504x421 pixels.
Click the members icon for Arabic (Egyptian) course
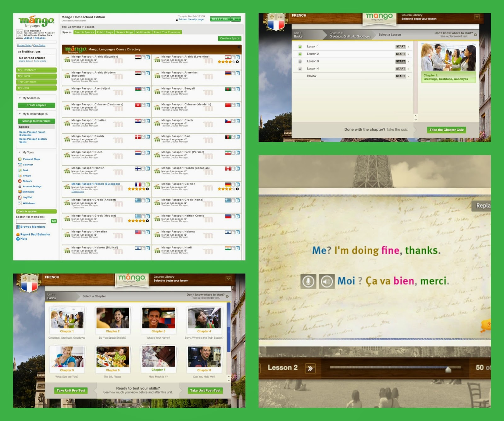pyautogui.click(x=148, y=57)
